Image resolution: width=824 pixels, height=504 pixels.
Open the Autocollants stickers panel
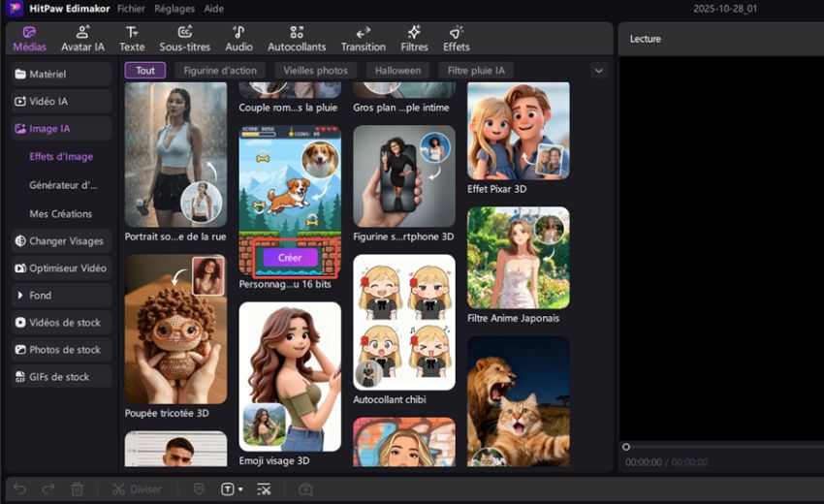point(297,38)
